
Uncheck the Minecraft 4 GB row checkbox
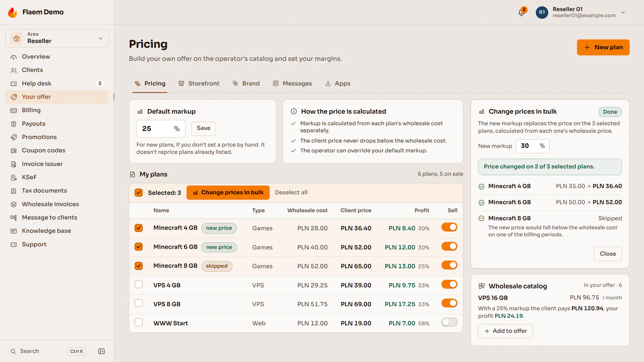pos(138,228)
